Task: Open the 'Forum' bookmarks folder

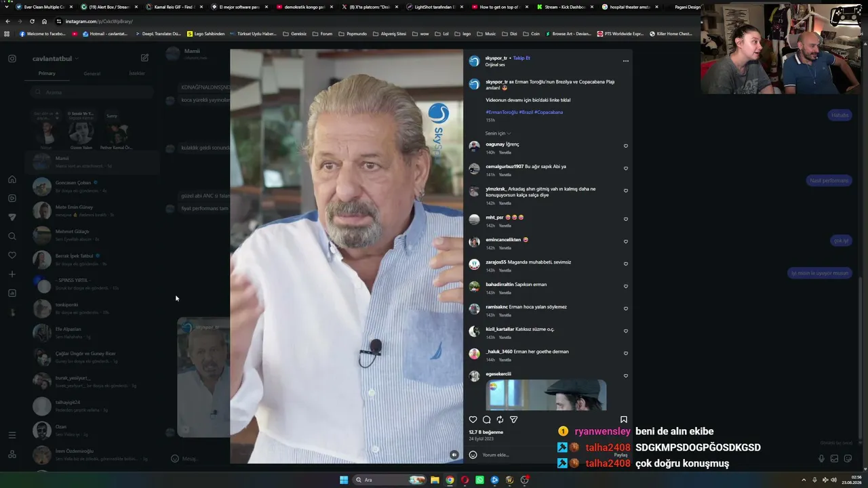Action: [x=322, y=33]
